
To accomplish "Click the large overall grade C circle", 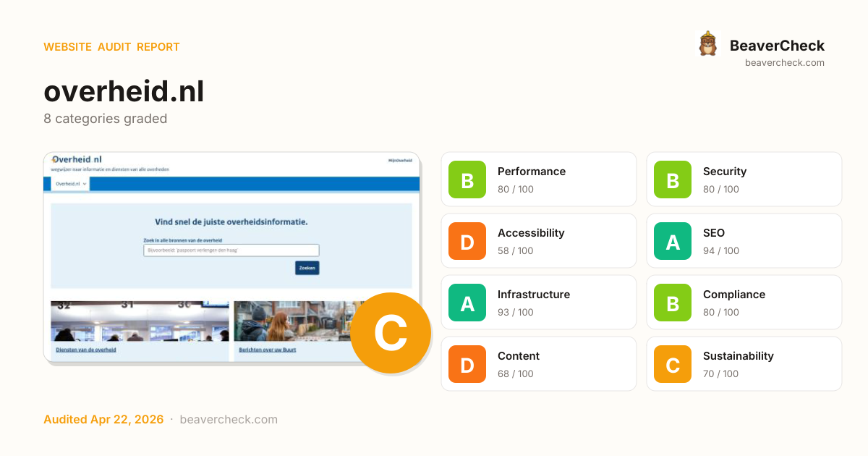I will 391,333.
